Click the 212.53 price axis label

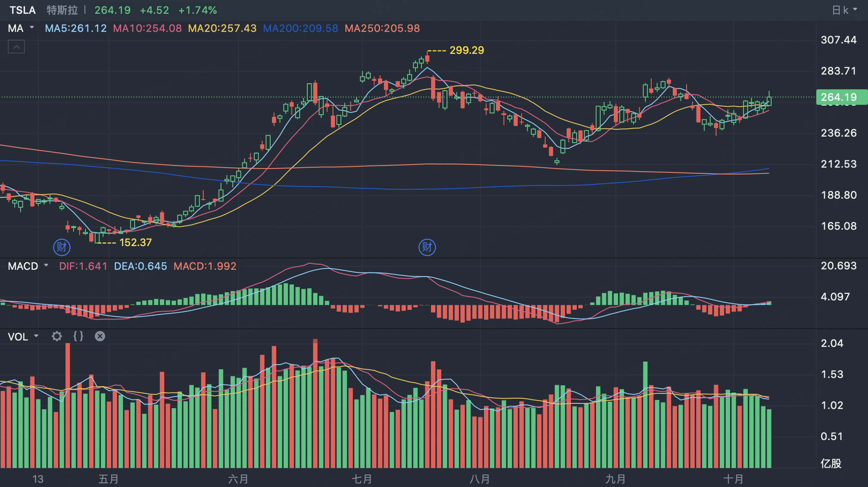tap(839, 164)
